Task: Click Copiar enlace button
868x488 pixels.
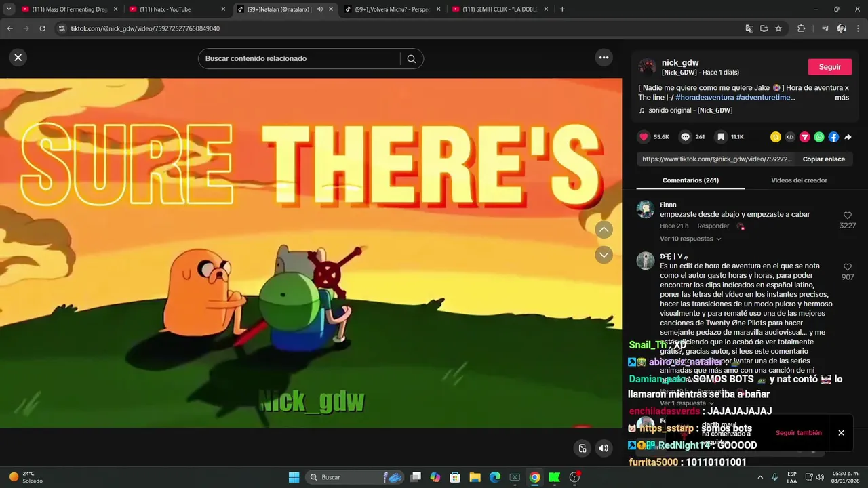Action: click(x=824, y=159)
